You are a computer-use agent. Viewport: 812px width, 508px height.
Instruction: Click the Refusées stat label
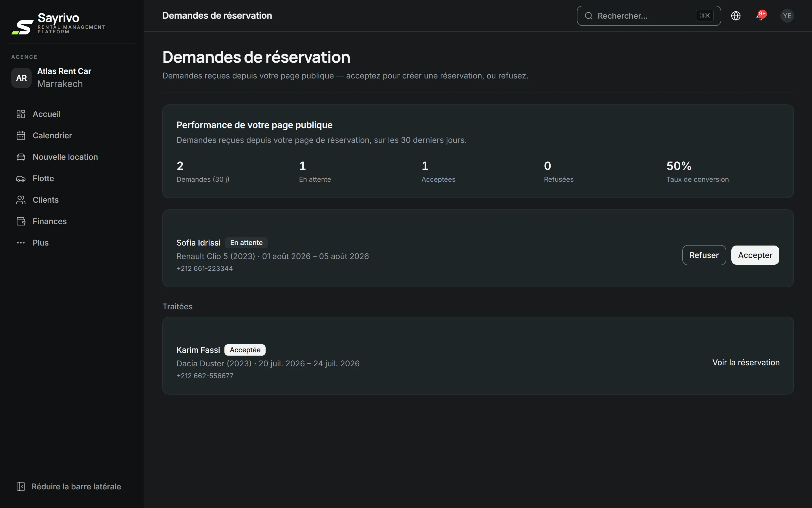point(559,179)
